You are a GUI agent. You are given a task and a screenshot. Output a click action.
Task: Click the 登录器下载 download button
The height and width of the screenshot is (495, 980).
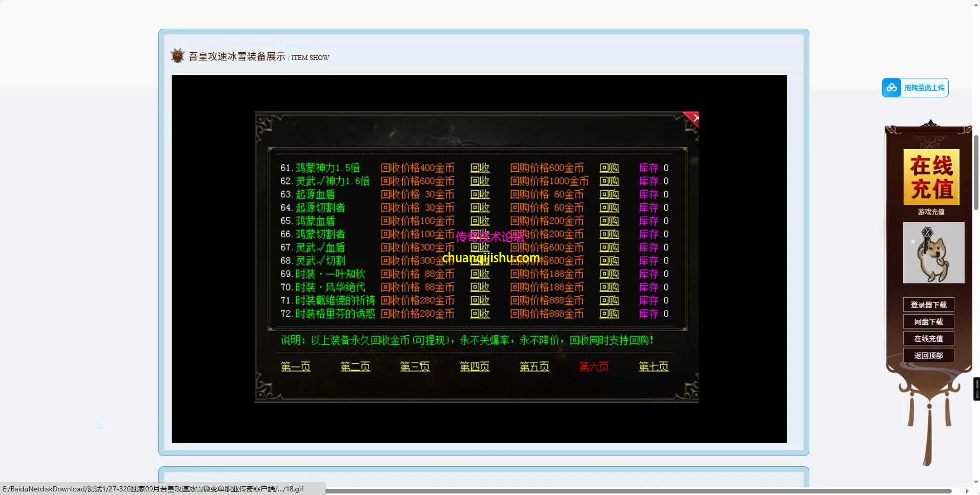(928, 304)
